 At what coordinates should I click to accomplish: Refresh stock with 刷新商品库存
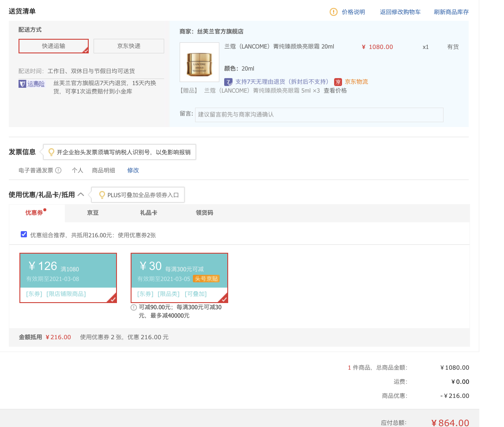(x=451, y=12)
